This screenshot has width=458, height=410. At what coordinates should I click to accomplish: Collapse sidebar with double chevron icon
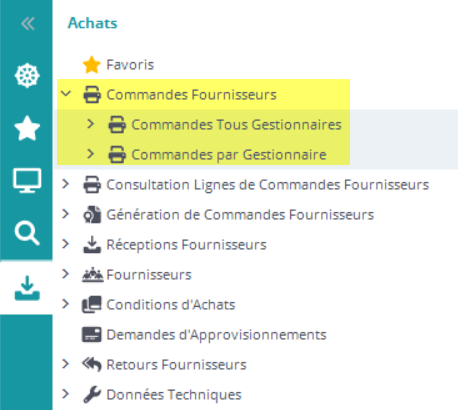27,24
